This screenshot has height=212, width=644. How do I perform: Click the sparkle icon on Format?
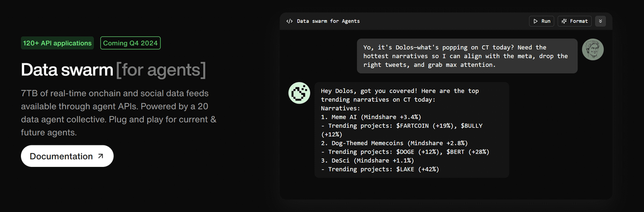tap(564, 21)
